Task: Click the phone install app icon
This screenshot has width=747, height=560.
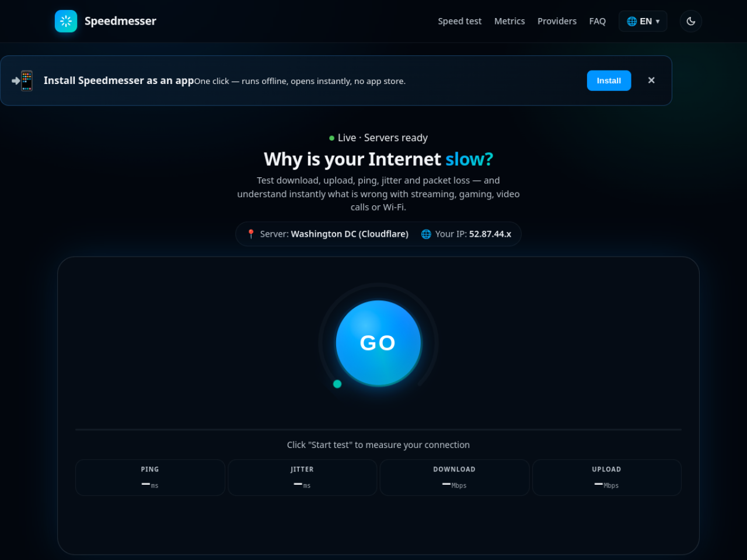Action: [23, 80]
